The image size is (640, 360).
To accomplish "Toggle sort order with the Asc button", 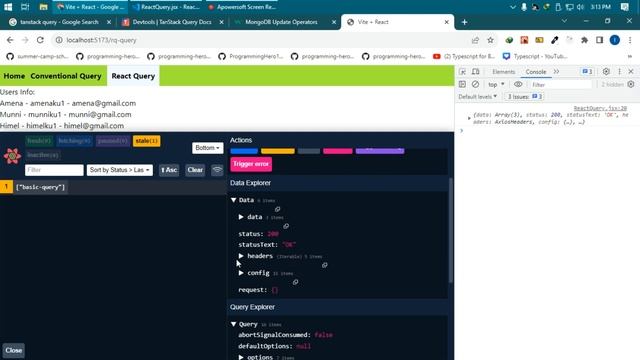I will pyautogui.click(x=169, y=170).
